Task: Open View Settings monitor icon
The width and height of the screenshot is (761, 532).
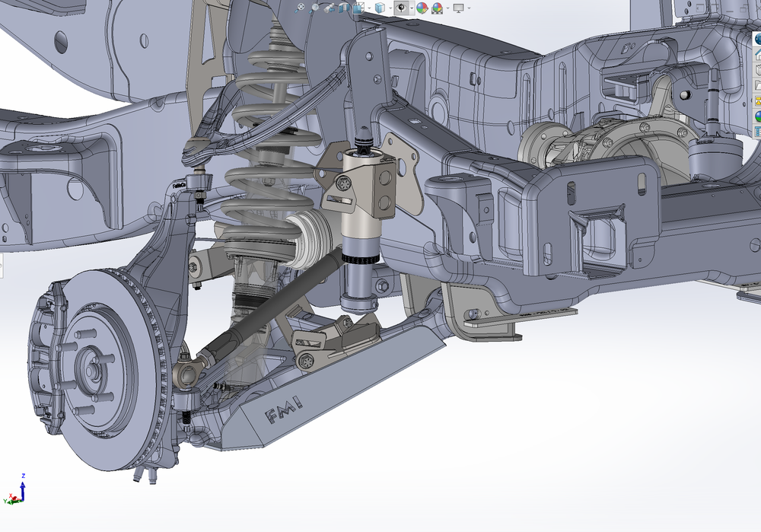Action: (x=458, y=8)
